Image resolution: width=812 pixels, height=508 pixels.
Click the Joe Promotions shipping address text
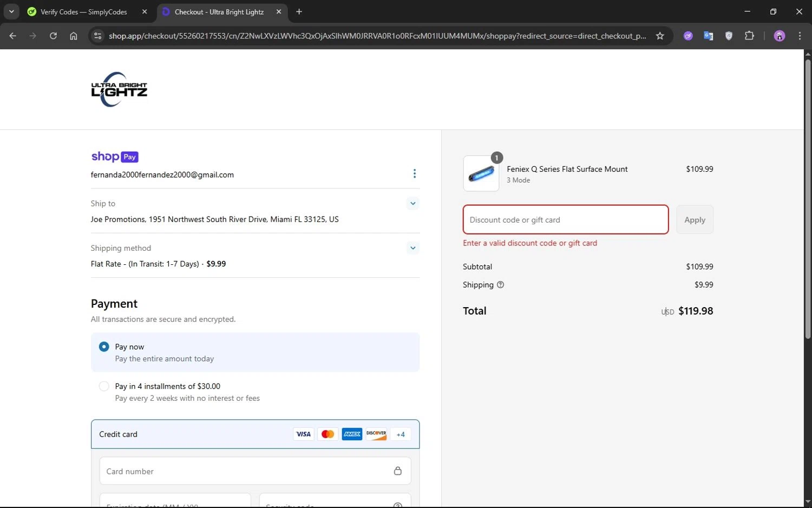coord(215,219)
